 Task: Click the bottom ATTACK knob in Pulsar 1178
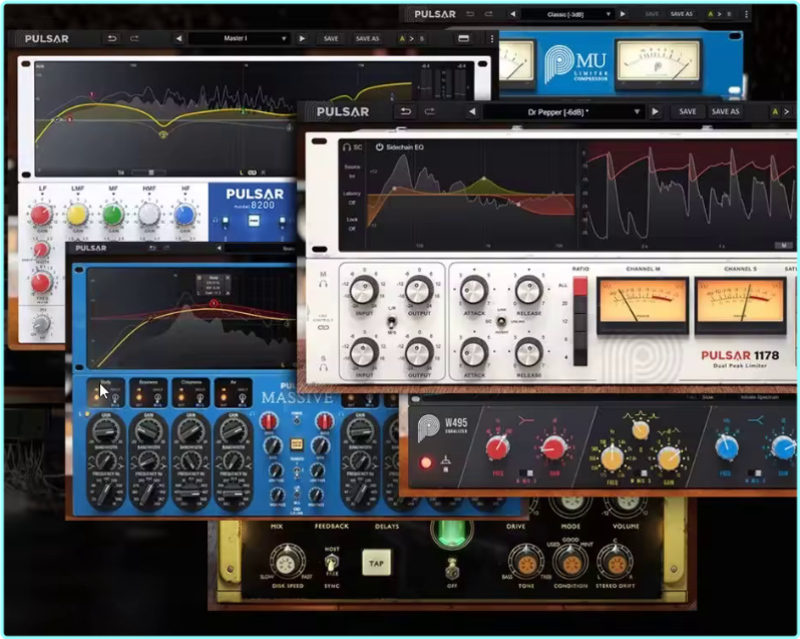click(474, 352)
